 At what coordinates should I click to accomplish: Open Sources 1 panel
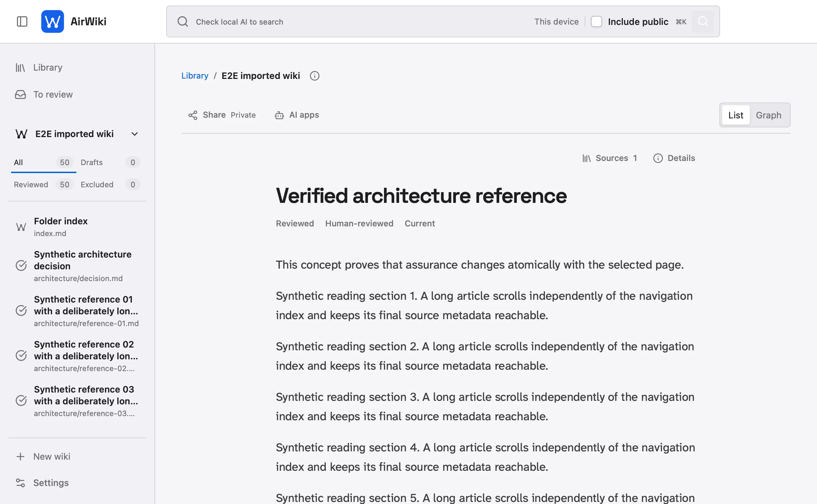[610, 158]
